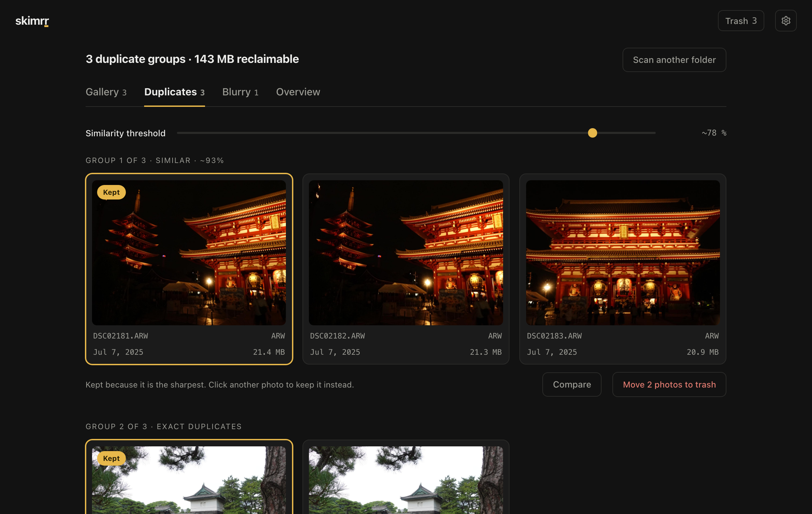
Task: Click the skimrr logo
Action: 32,21
